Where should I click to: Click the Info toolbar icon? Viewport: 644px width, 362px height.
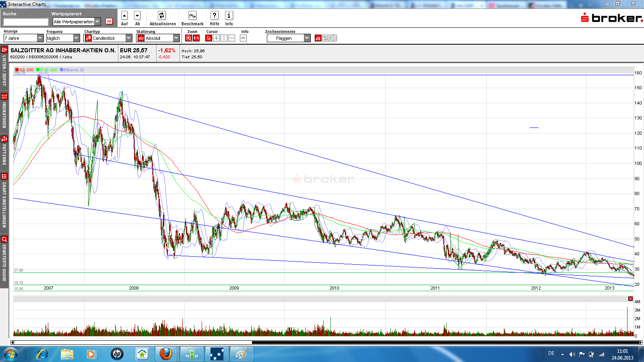229,16
